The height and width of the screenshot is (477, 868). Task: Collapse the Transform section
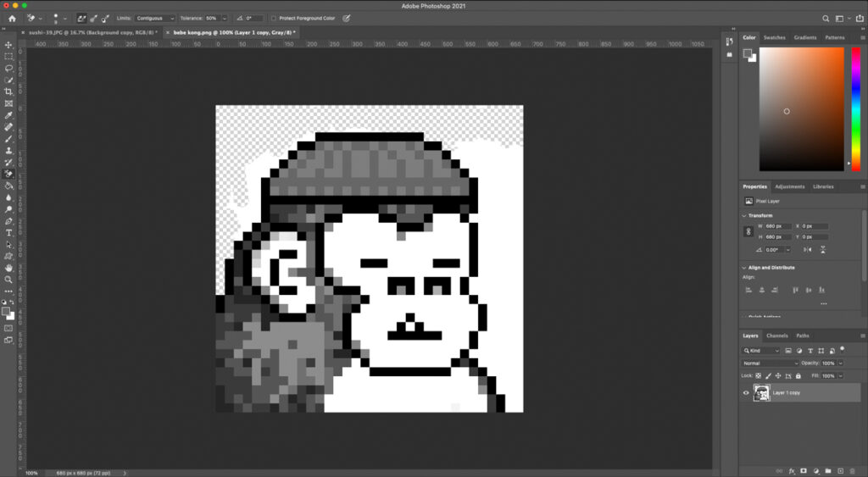click(744, 215)
